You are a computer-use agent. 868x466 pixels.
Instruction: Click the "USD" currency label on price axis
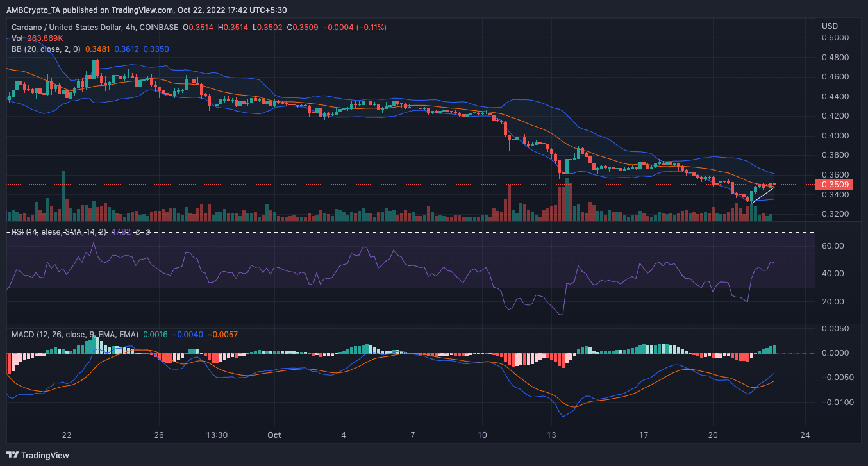click(x=830, y=26)
